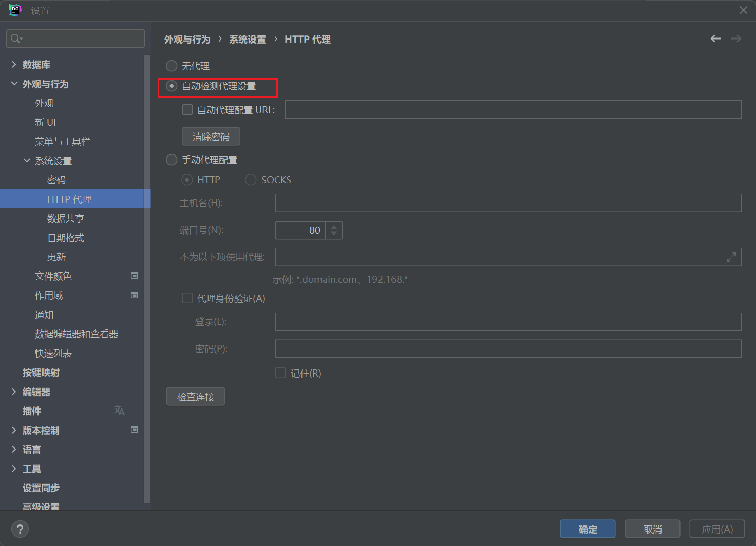Image resolution: width=756 pixels, height=546 pixels.
Task: Tick the 记住 checkbox
Action: [x=280, y=373]
